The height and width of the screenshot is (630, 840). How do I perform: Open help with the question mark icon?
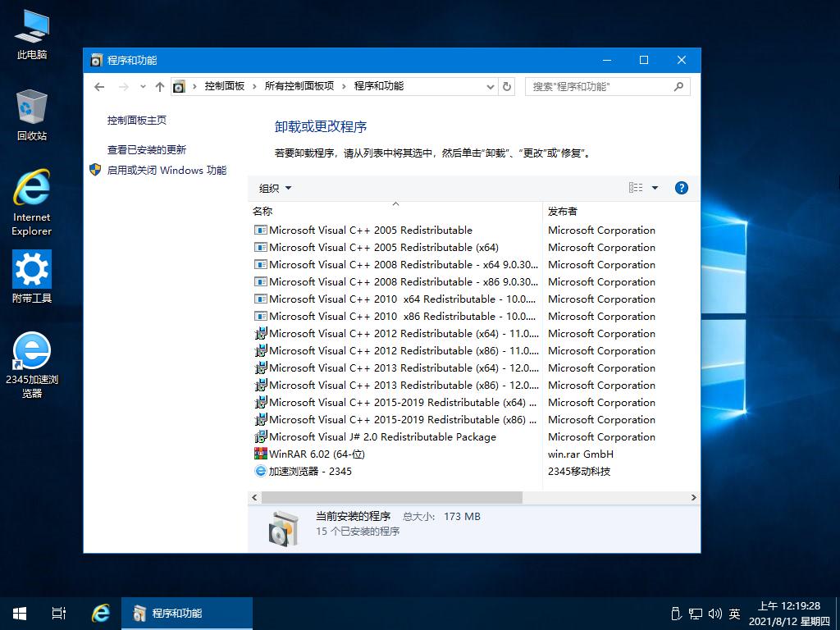click(682, 188)
